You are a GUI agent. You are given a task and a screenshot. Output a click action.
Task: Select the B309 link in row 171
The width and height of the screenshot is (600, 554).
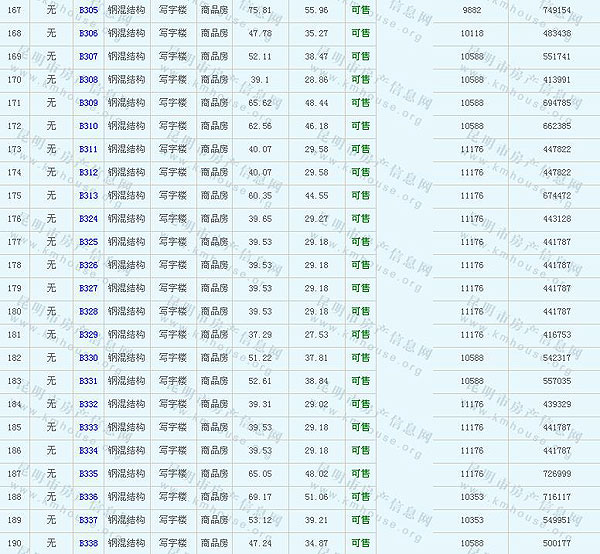click(x=88, y=103)
